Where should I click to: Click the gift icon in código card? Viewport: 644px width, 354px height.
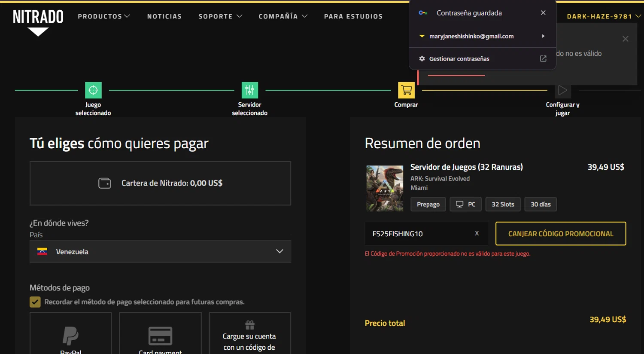point(250,325)
